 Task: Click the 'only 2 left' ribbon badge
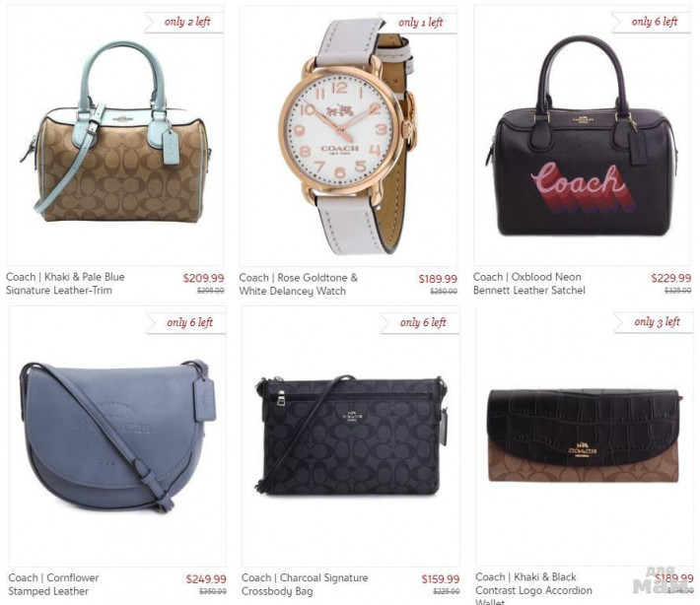(x=184, y=22)
